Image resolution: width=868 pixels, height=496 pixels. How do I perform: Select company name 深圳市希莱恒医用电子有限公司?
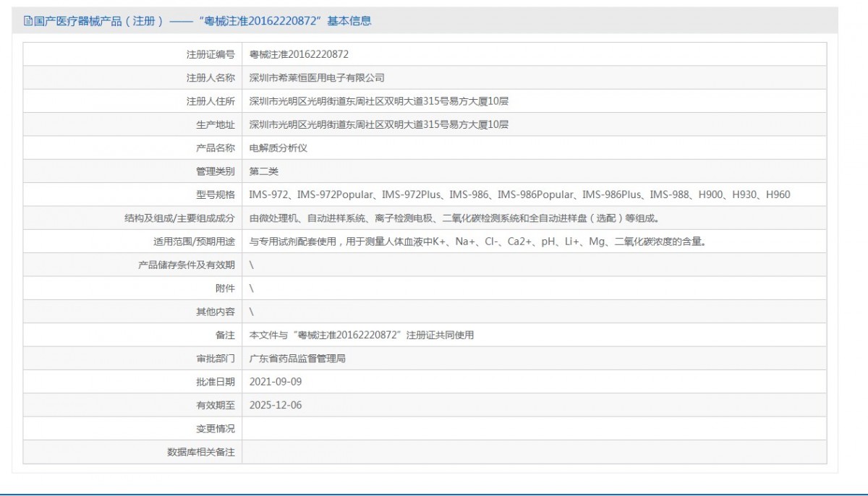317,77
